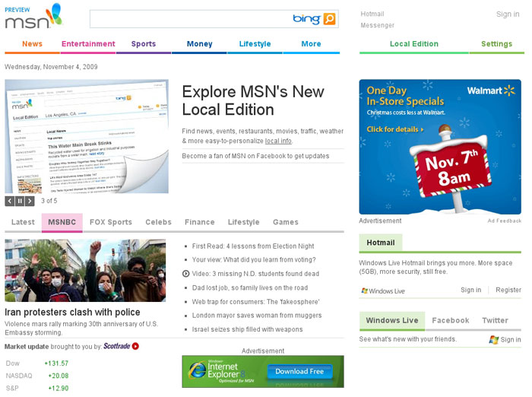Open the Money navigation tab
Viewport: 532px width, 397px height.
coord(199,44)
